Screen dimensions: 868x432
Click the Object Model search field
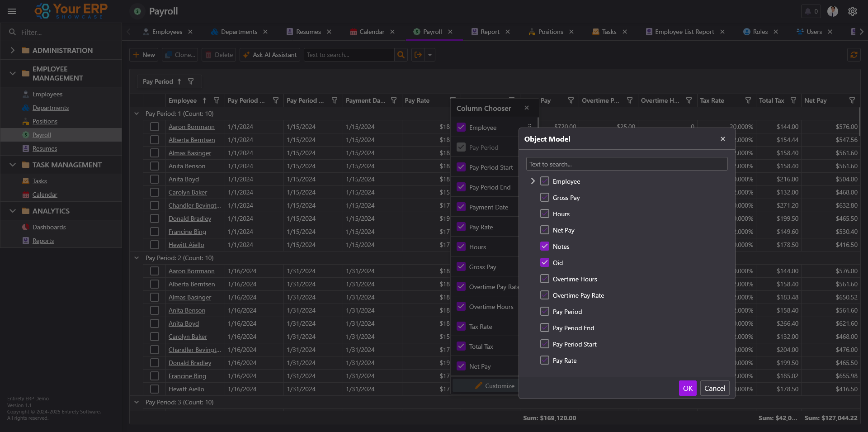pos(627,164)
